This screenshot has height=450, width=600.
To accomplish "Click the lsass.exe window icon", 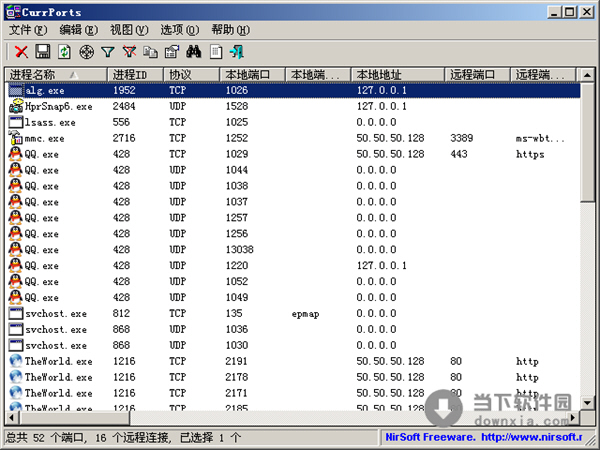I will pos(16,122).
